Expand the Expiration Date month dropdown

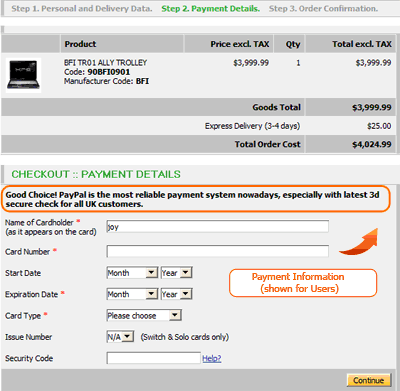[x=132, y=294]
